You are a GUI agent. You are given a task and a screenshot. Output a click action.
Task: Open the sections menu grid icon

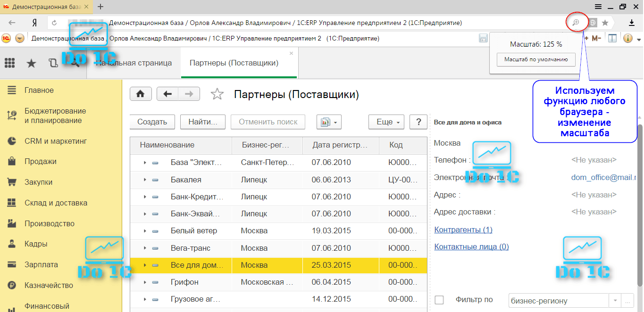[9, 63]
